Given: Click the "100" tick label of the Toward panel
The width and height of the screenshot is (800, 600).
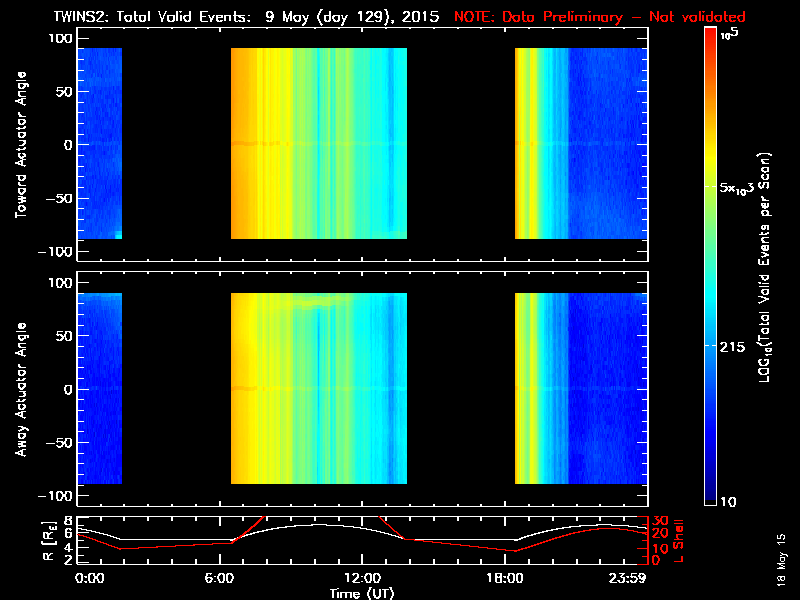Looking at the screenshot, I should 60,38.
